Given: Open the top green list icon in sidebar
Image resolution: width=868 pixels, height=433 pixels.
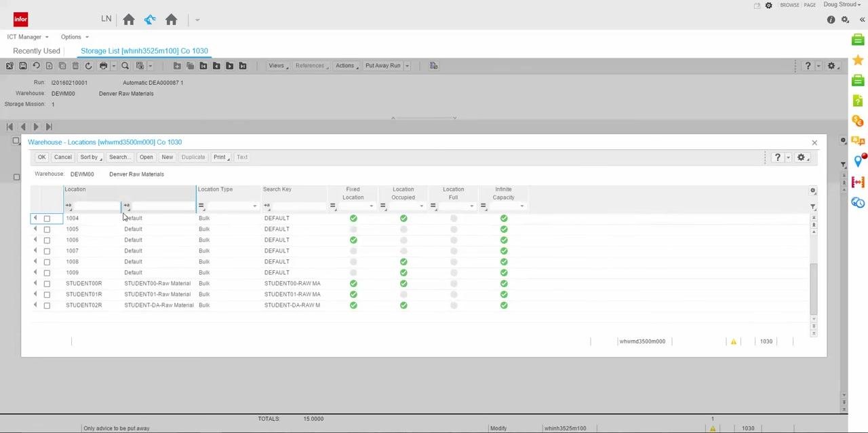Looking at the screenshot, I should coord(858,40).
